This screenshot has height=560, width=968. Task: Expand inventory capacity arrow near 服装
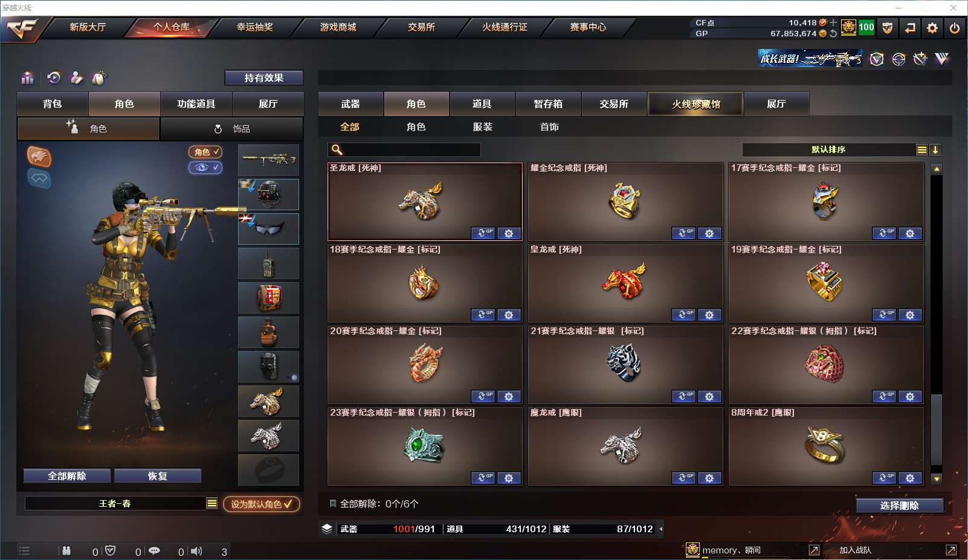pyautogui.click(x=661, y=529)
